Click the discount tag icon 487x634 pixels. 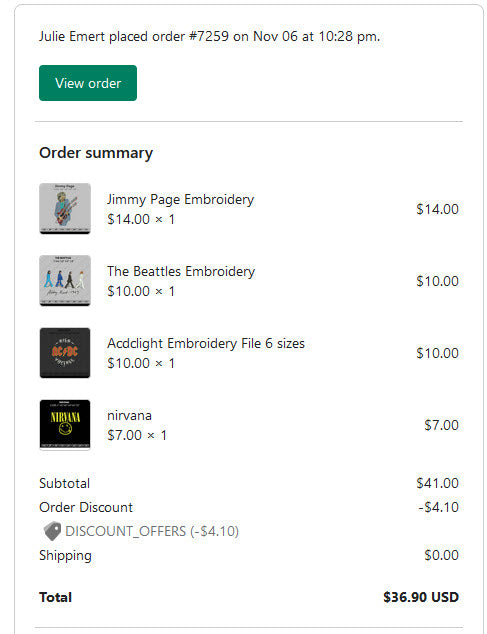pyautogui.click(x=52, y=531)
